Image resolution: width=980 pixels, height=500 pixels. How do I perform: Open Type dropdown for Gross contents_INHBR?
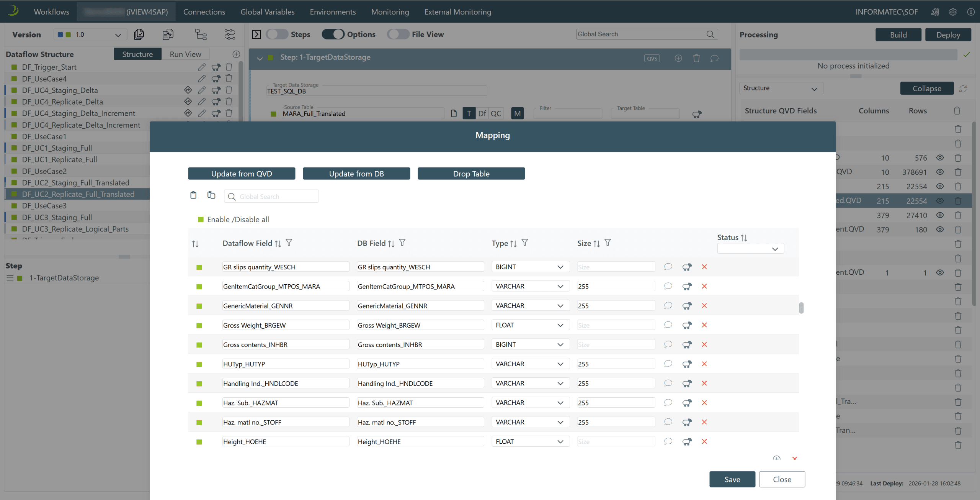pyautogui.click(x=530, y=344)
